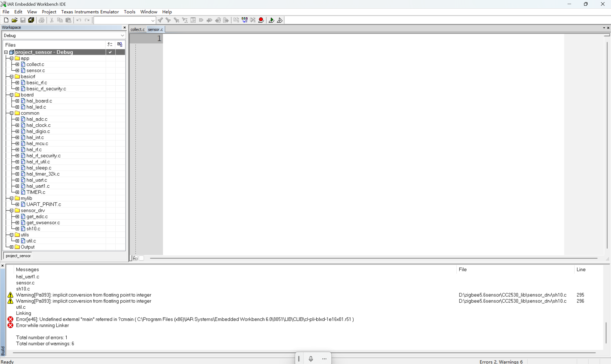Screen dimensions: 611x364
Task: Select the project_sensor workspace tab button
Action: (18, 256)
